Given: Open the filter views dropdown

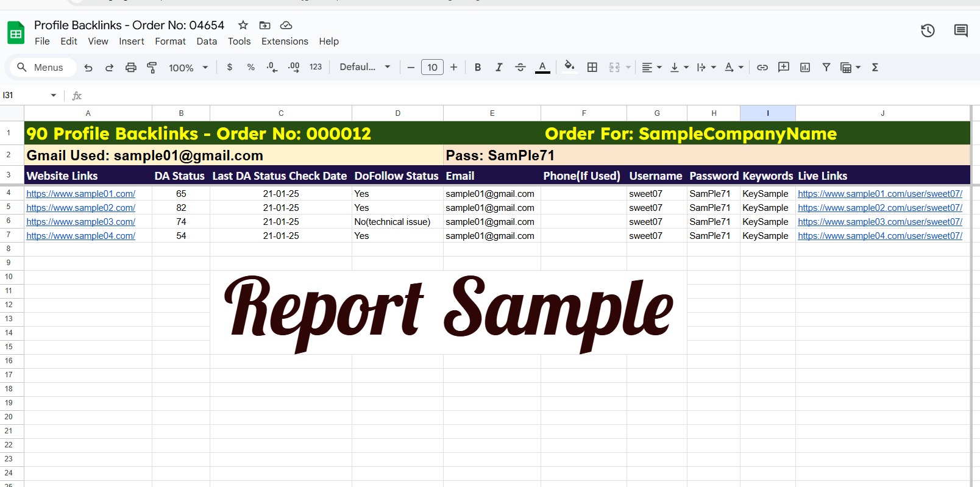Looking at the screenshot, I should pos(850,67).
